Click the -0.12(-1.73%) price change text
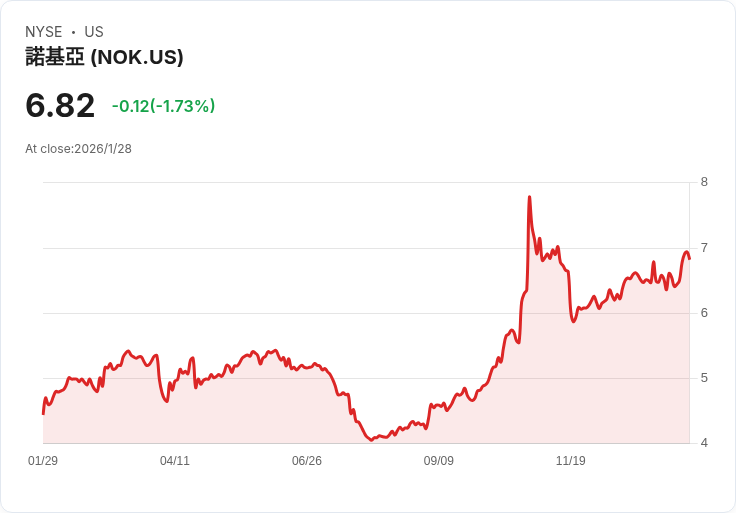 163,106
